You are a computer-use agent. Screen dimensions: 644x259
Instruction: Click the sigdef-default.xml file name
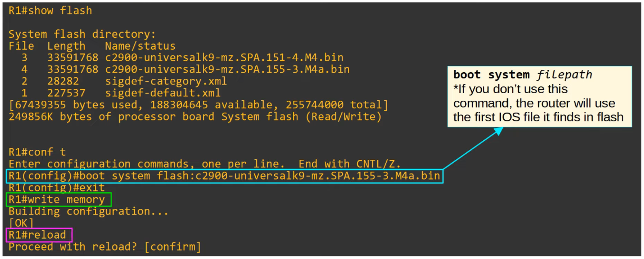pos(163,93)
